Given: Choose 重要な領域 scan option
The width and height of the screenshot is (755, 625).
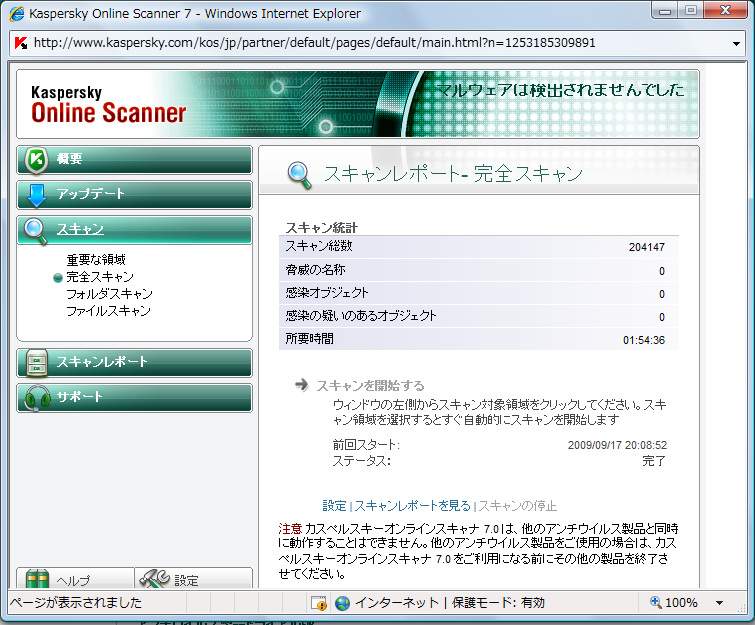Looking at the screenshot, I should [x=96, y=260].
